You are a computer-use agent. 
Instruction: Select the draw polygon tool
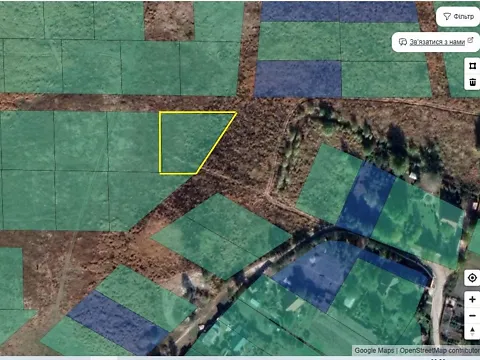(x=472, y=66)
